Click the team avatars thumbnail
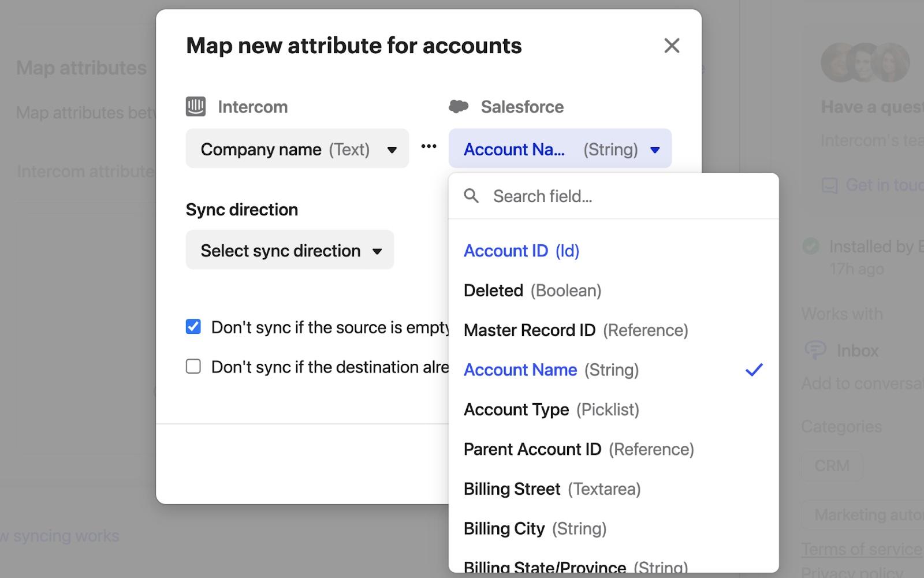Screen dimensions: 924x578 [x=865, y=62]
